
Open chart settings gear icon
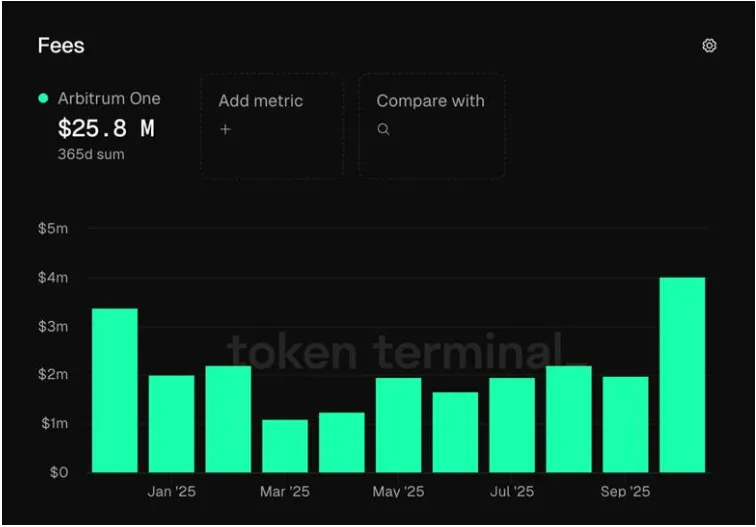coord(709,46)
